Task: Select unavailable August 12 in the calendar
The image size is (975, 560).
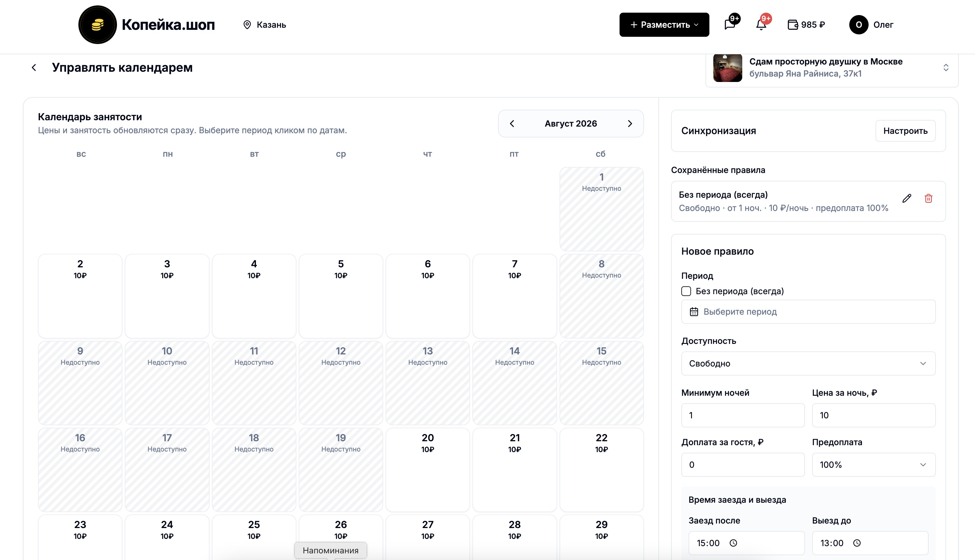Action: tap(341, 383)
